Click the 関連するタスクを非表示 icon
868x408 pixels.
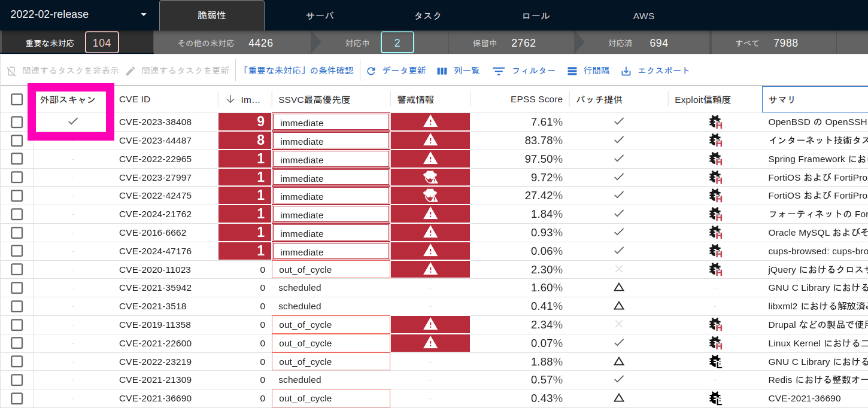point(10,71)
